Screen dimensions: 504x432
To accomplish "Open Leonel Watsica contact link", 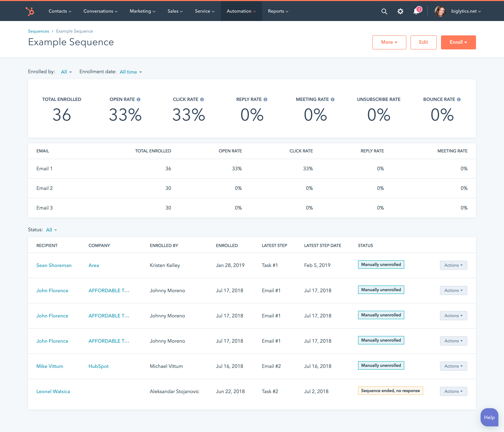I will [53, 391].
